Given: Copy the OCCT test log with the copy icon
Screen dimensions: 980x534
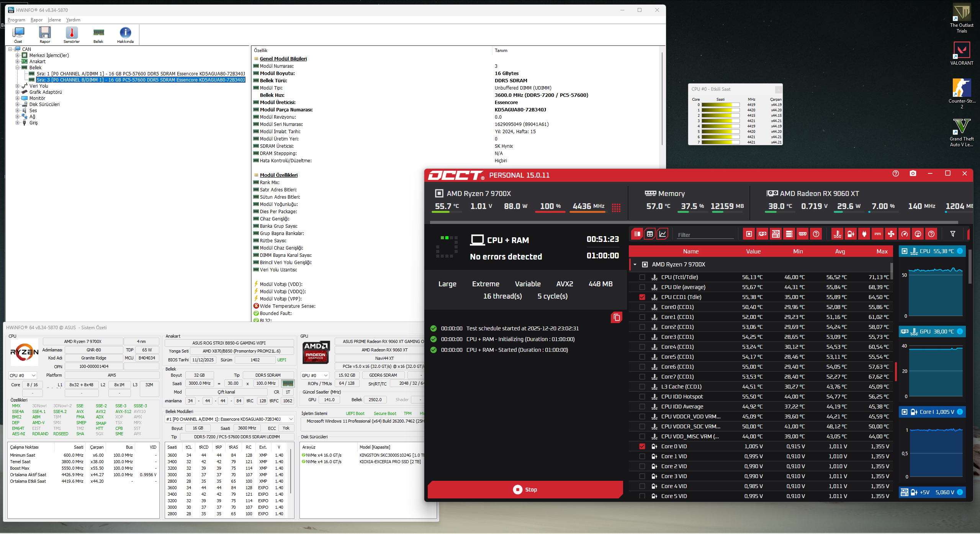Looking at the screenshot, I should (x=617, y=317).
